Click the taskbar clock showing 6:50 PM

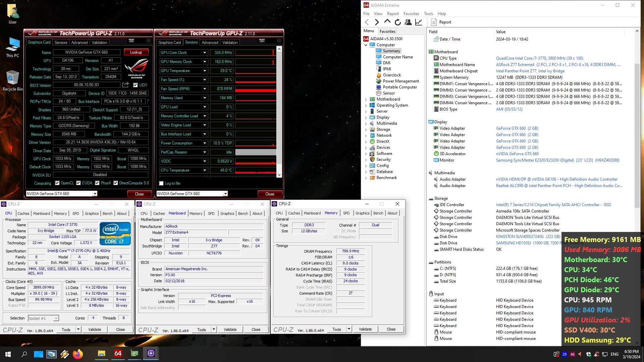631,354
